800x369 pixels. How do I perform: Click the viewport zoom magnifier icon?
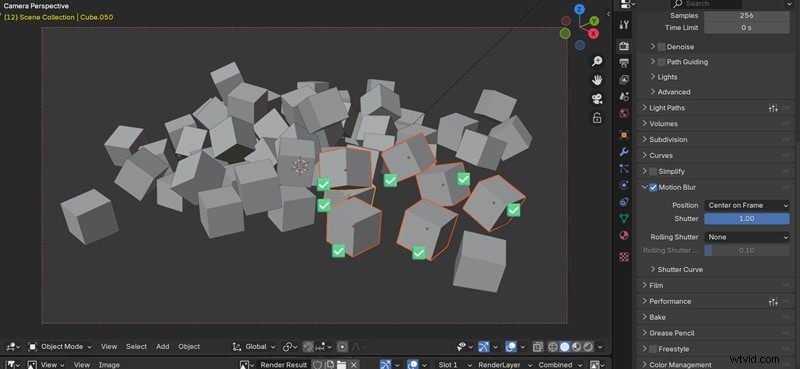pyautogui.click(x=596, y=62)
